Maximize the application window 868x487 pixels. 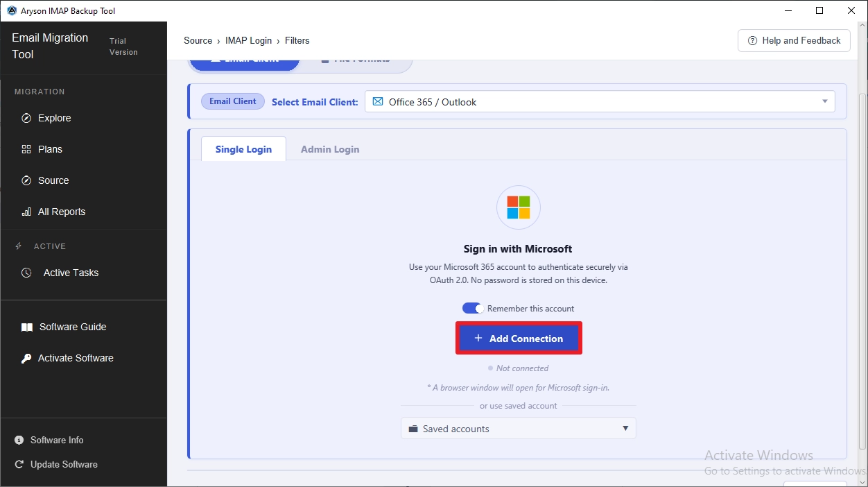pos(819,10)
